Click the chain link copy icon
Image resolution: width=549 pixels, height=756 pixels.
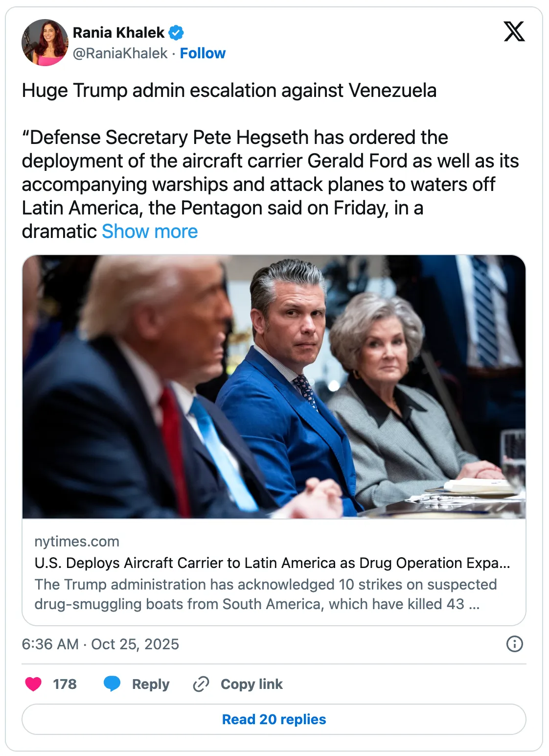(201, 684)
